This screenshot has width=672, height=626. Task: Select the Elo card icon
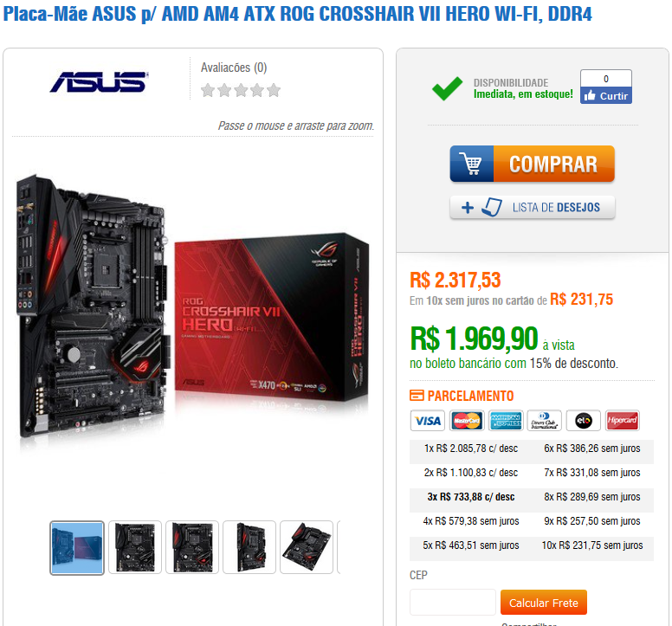584,421
